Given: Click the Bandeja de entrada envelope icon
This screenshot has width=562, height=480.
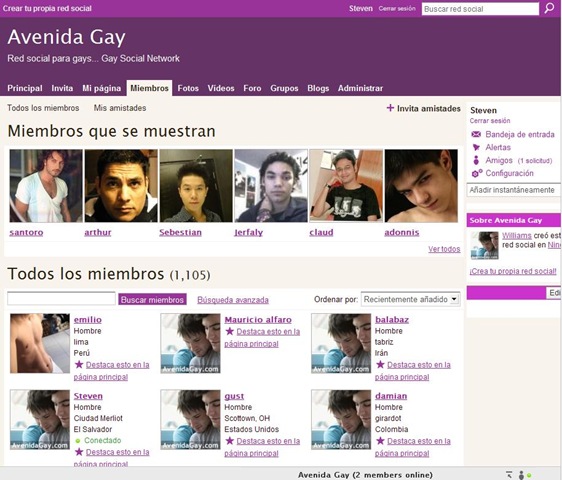Looking at the screenshot, I should (x=476, y=134).
